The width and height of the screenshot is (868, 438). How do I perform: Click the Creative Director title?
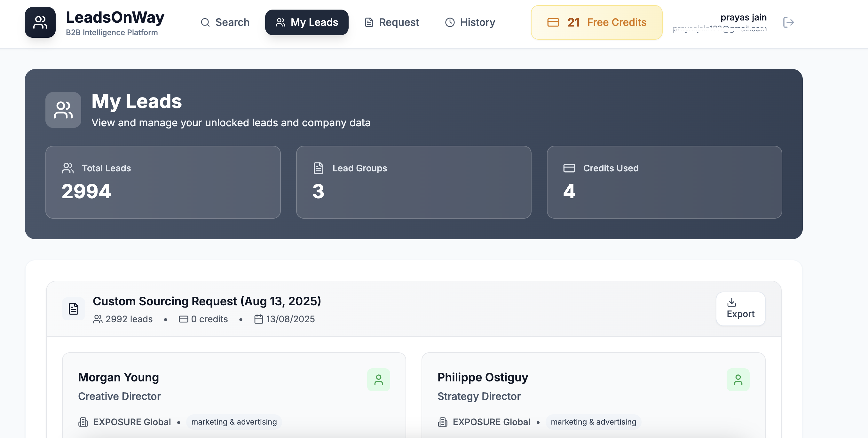pos(119,396)
